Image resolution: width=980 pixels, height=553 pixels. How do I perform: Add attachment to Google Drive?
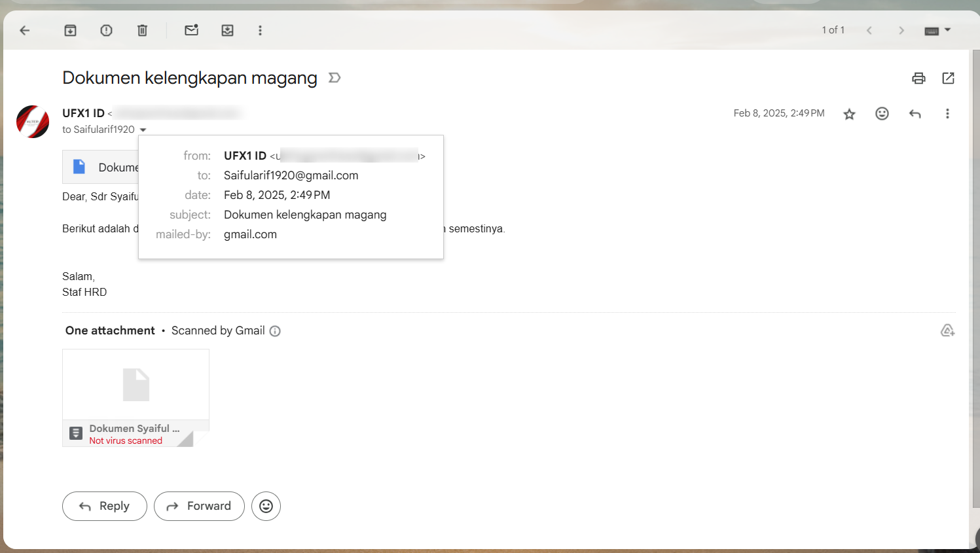[x=947, y=330]
